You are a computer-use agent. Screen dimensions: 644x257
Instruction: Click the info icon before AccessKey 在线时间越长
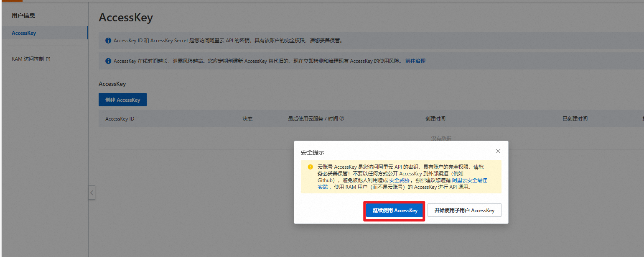[108, 61]
